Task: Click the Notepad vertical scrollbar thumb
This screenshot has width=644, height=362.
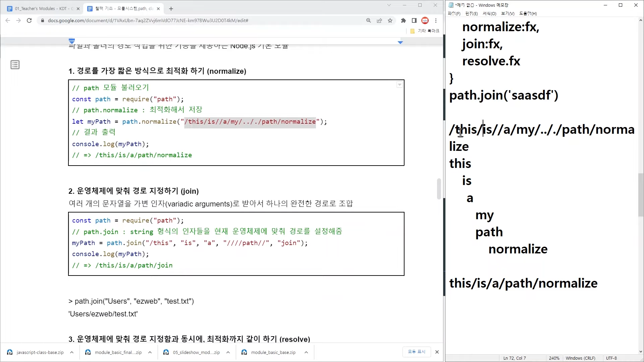Action: point(641,194)
